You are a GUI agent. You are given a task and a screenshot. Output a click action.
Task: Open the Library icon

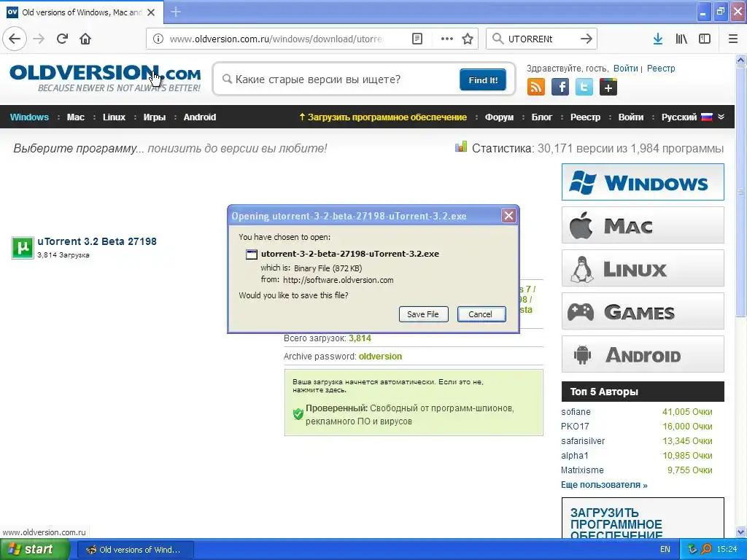[x=681, y=39]
